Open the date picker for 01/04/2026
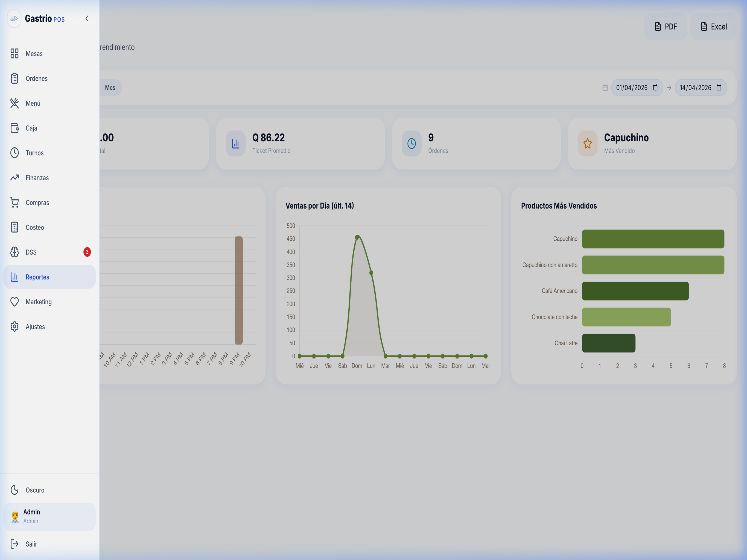 [655, 88]
